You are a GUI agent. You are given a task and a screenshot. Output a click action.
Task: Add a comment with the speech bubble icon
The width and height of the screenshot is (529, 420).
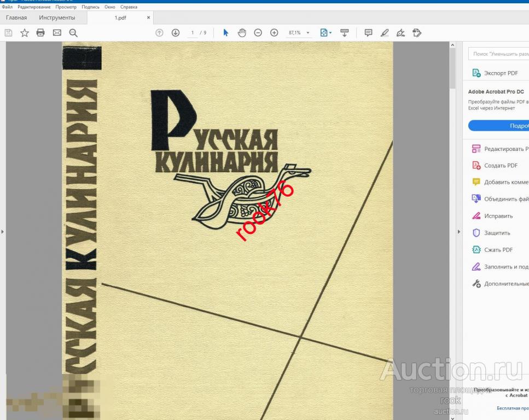[368, 33]
